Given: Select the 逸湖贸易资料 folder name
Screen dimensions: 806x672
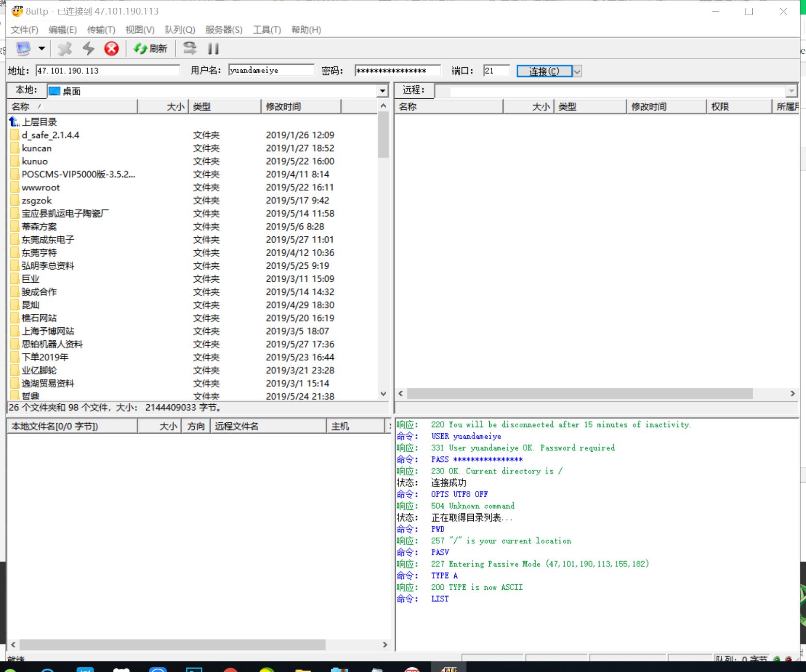Looking at the screenshot, I should pos(48,383).
